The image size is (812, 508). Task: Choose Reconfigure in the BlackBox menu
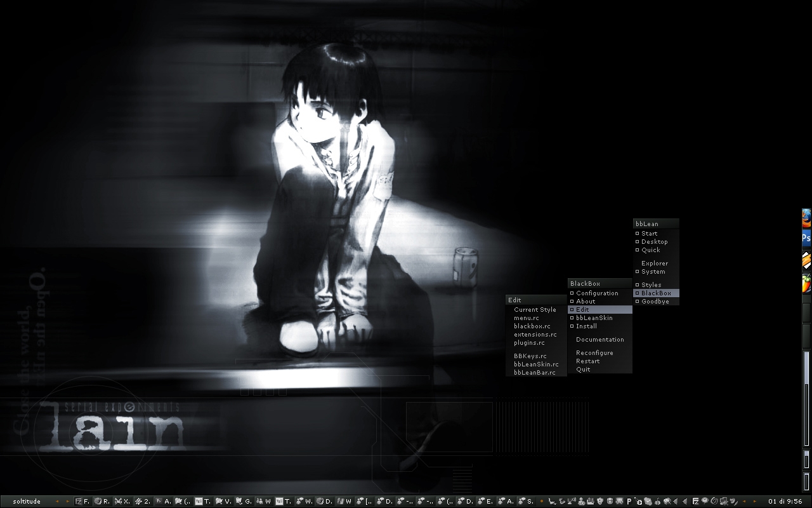(599, 353)
